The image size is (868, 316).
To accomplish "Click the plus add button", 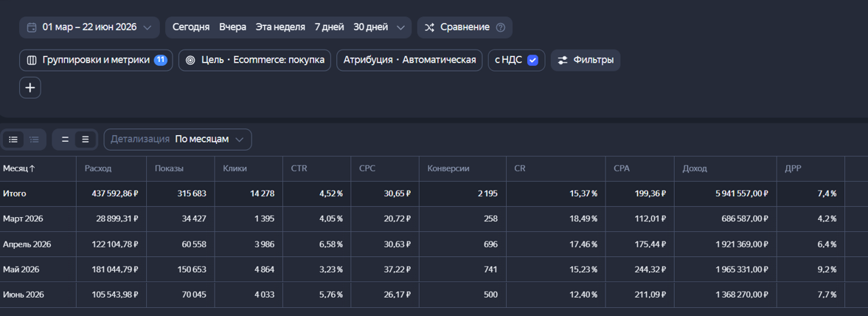I will coord(30,88).
